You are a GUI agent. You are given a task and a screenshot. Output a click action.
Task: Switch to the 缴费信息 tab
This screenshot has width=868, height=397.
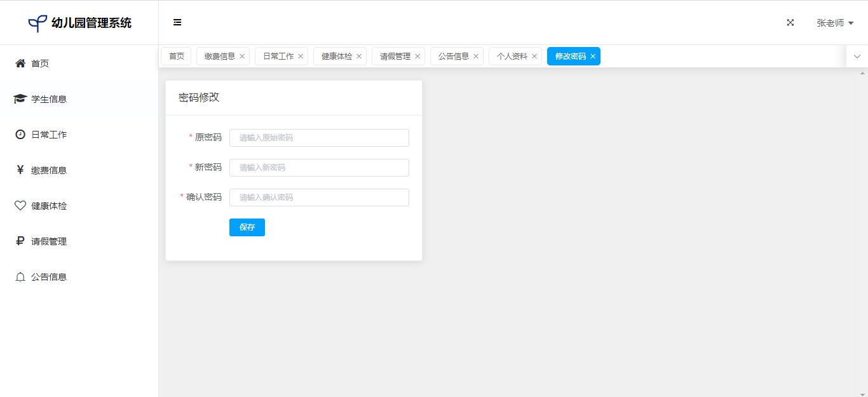coord(220,57)
